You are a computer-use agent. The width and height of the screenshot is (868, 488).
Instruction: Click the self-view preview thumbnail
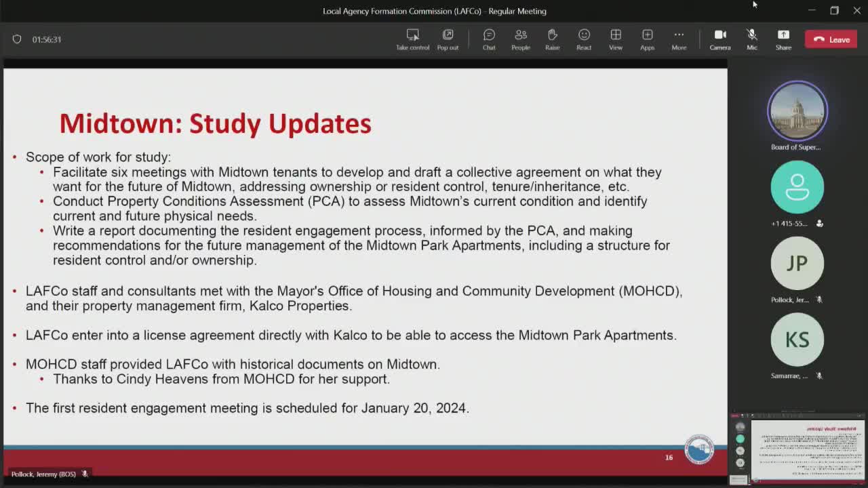coord(797,449)
